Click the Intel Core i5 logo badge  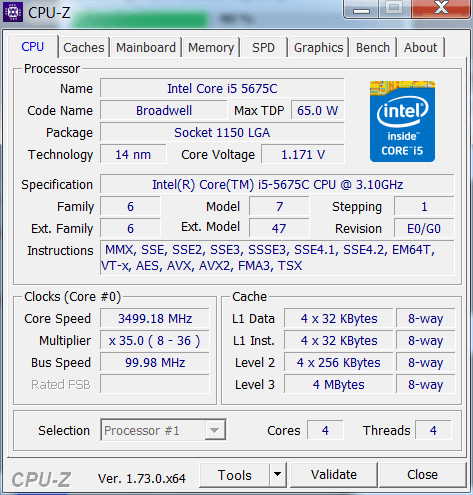[402, 121]
